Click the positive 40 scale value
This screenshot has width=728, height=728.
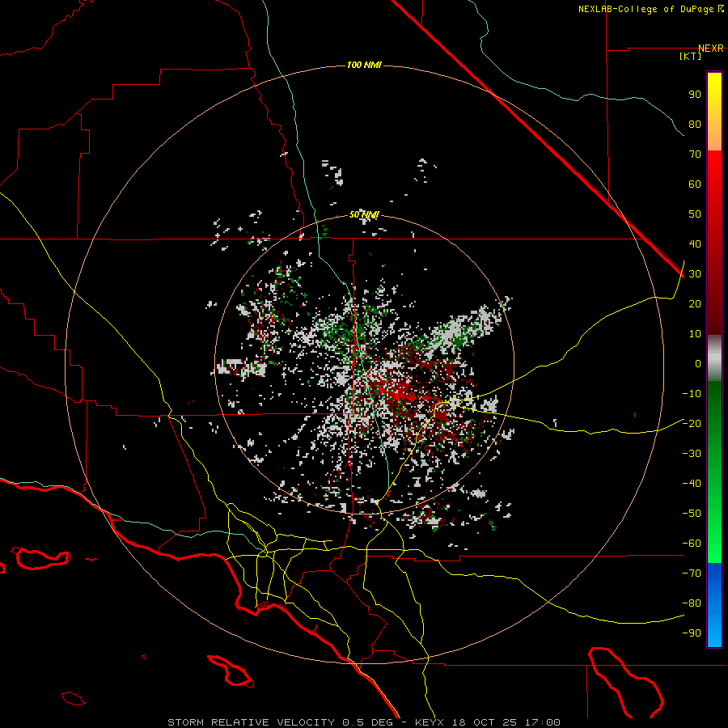pyautogui.click(x=695, y=243)
